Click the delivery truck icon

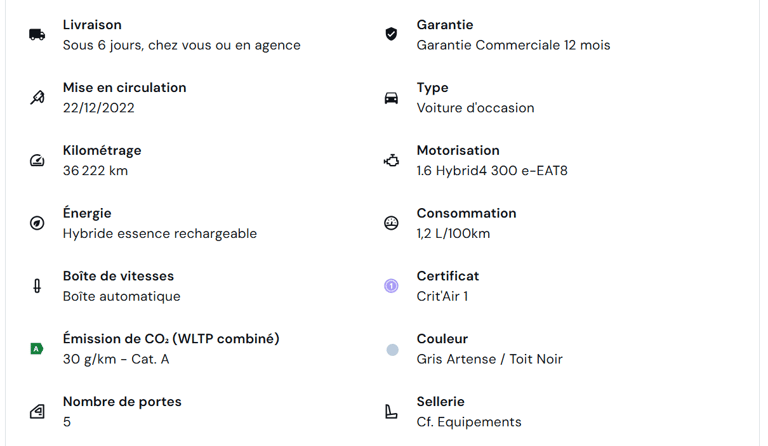pyautogui.click(x=37, y=35)
